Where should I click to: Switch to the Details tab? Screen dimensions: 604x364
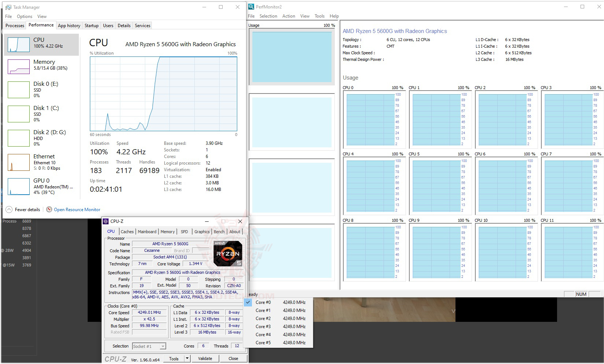[124, 26]
